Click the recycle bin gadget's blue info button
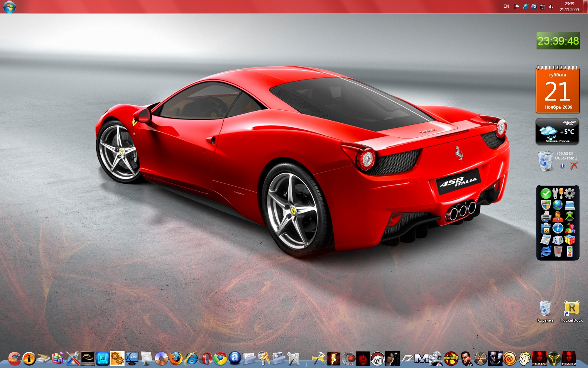 click(x=562, y=166)
